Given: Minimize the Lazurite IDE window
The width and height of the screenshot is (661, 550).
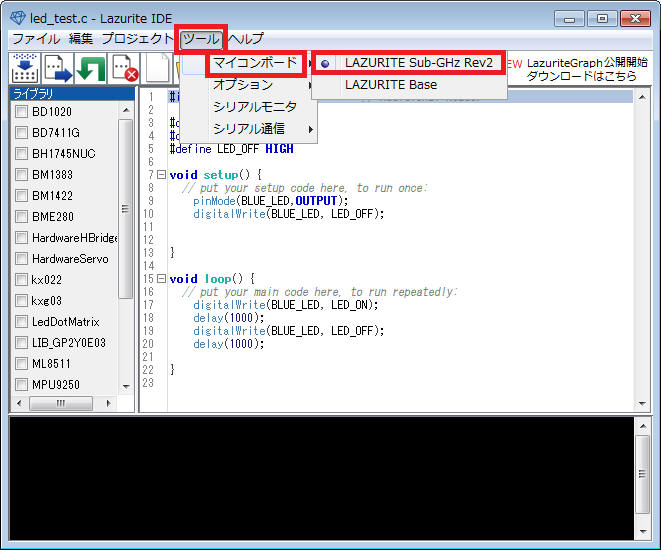Looking at the screenshot, I should pos(569,19).
